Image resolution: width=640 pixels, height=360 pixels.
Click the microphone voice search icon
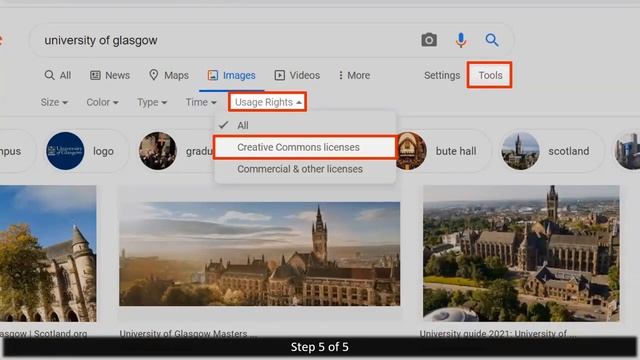(x=461, y=40)
